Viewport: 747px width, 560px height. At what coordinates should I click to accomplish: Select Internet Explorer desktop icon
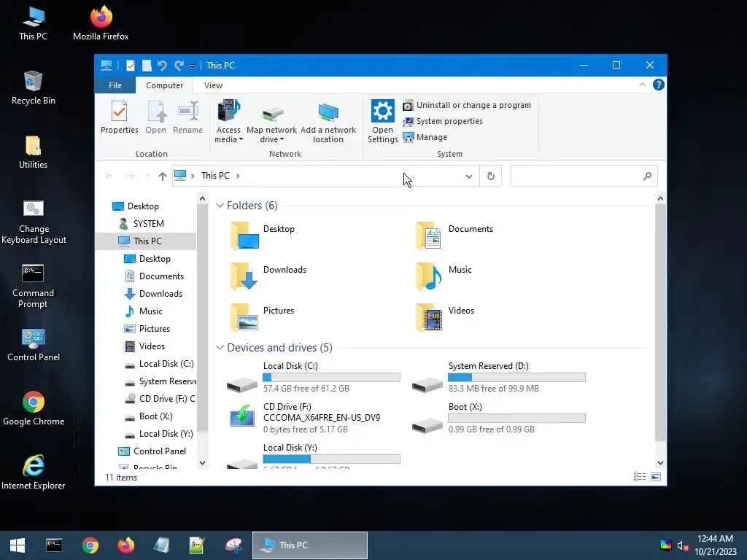point(33,472)
